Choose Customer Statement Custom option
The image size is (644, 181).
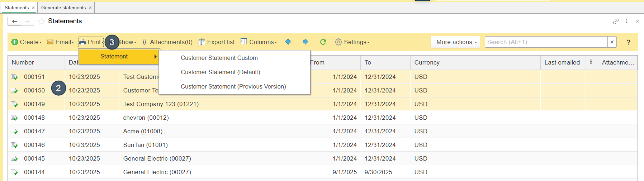click(x=219, y=58)
